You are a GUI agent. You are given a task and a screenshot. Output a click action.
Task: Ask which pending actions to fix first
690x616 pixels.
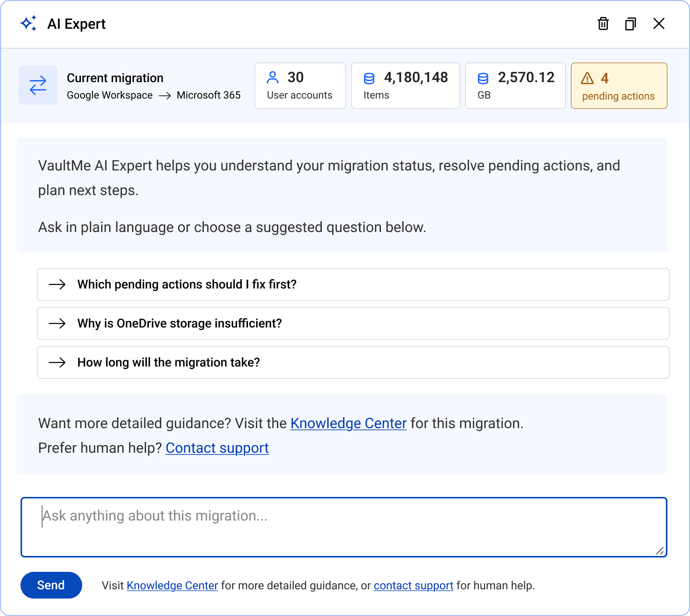pos(353,284)
